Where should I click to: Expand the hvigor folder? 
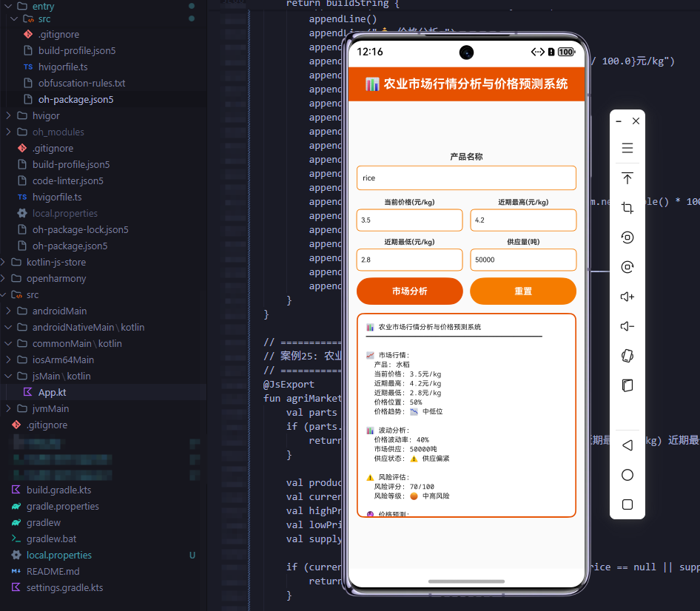8,115
